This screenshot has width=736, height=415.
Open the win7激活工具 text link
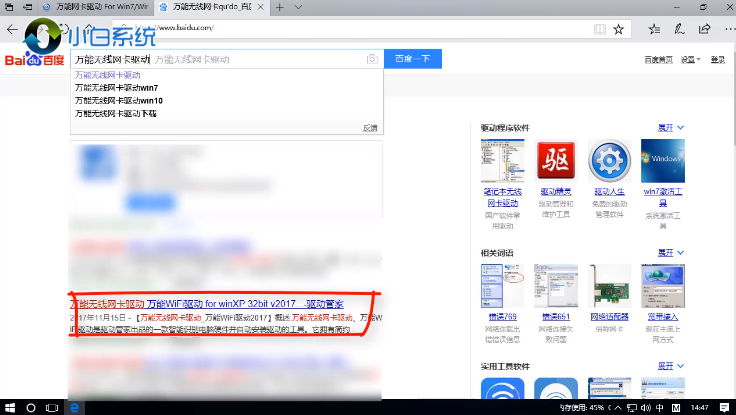click(x=663, y=197)
